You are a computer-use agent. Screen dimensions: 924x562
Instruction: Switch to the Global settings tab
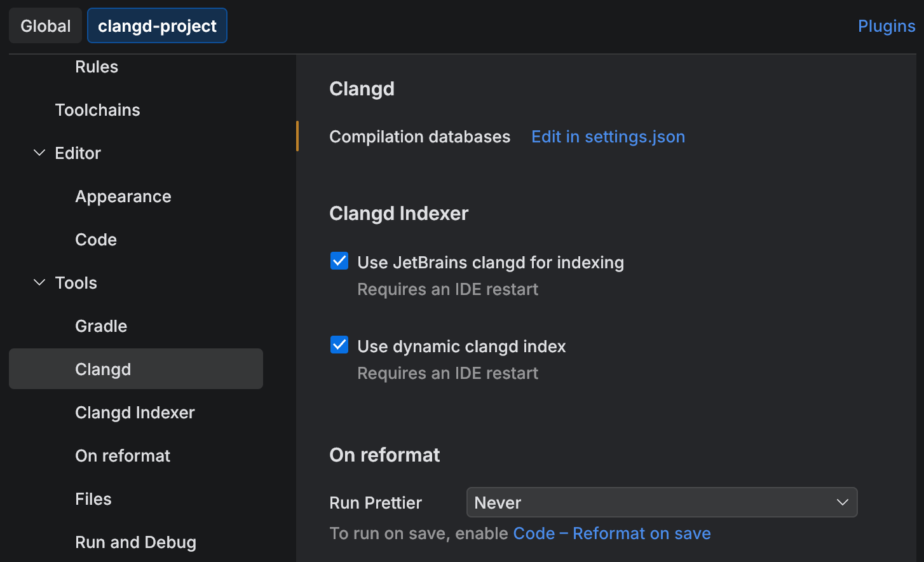pyautogui.click(x=45, y=25)
